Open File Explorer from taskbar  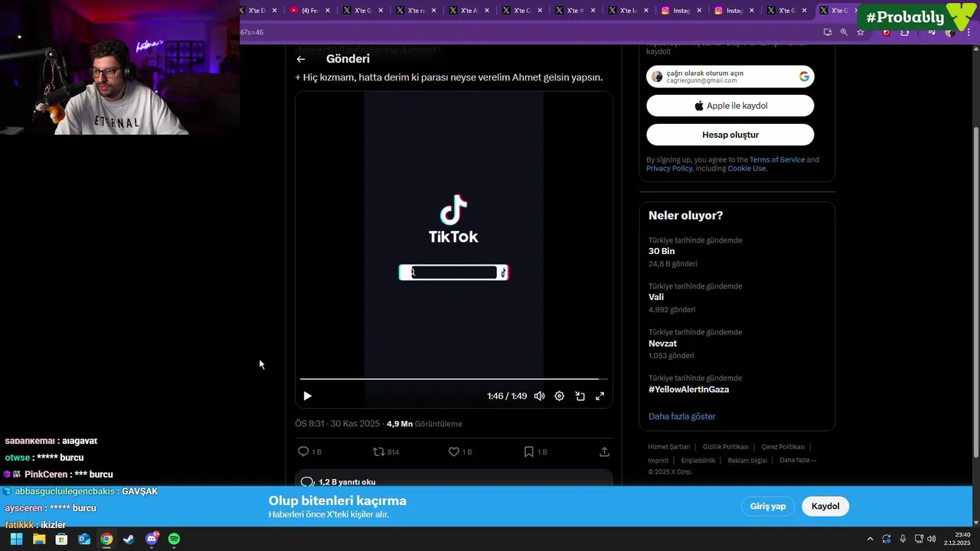coord(39,540)
